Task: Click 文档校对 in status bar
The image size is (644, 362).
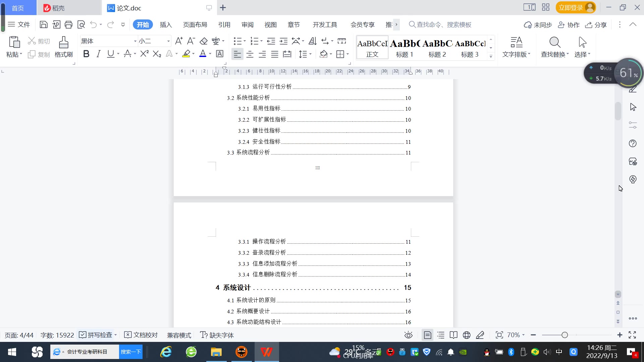Action: pos(141,335)
